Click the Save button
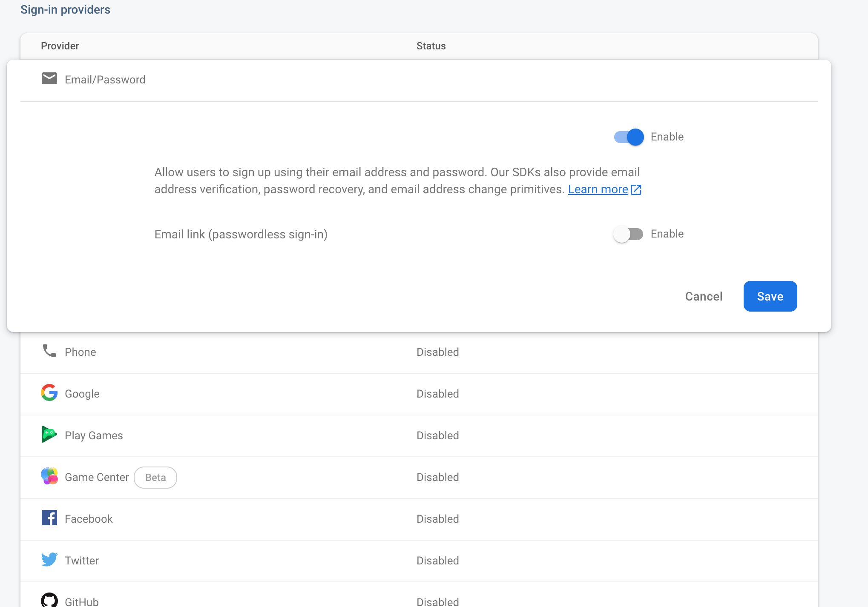868x607 pixels. [770, 296]
